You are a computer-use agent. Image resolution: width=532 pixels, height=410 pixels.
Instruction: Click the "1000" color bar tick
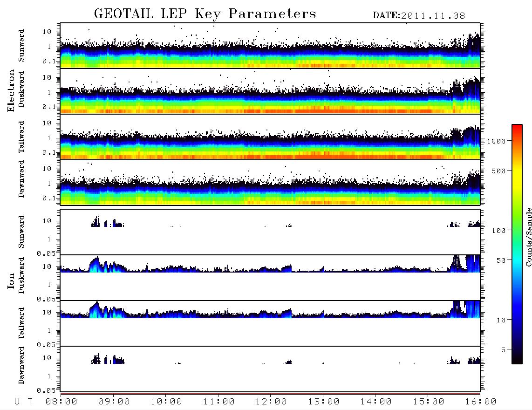pos(497,141)
